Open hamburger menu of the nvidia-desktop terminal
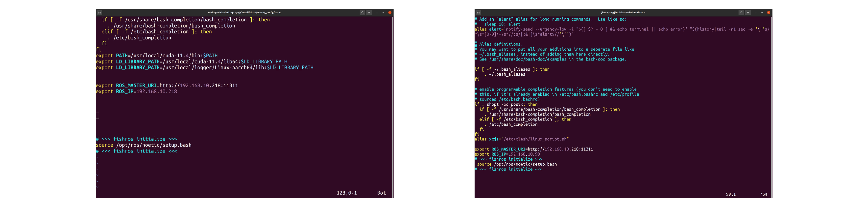 (x=369, y=12)
